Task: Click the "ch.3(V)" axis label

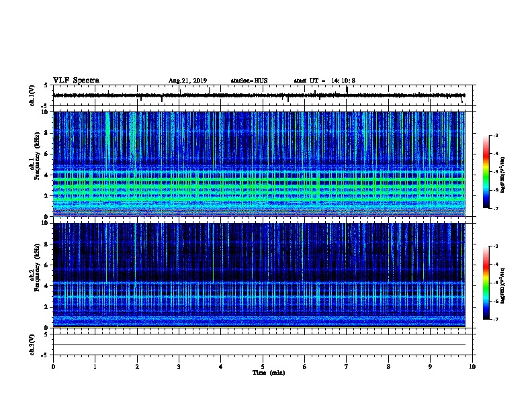Action: (32, 345)
